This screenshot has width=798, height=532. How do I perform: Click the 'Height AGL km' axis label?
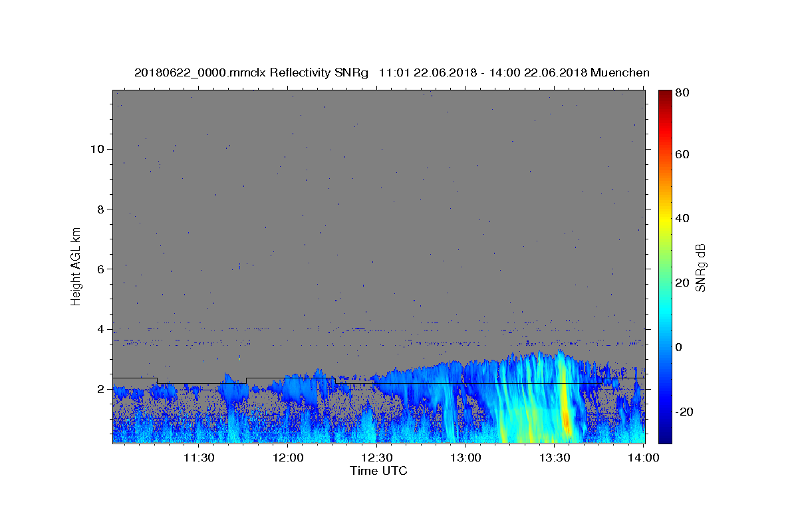pos(76,266)
